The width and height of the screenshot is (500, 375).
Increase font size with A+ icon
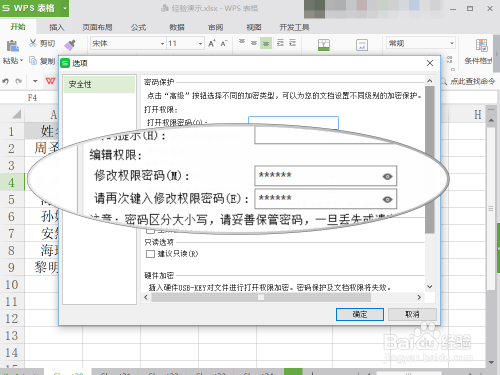pyautogui.click(x=212, y=43)
